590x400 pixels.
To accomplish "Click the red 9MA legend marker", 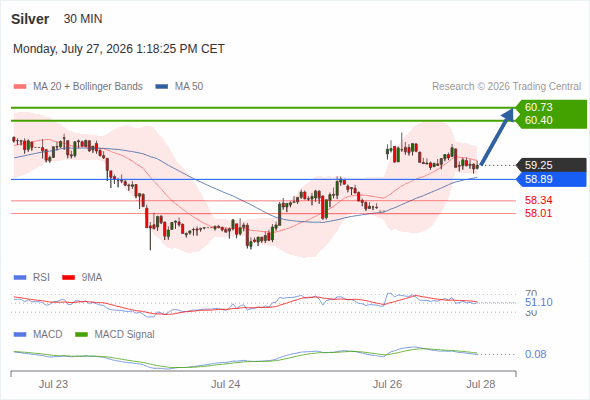I will pos(68,278).
